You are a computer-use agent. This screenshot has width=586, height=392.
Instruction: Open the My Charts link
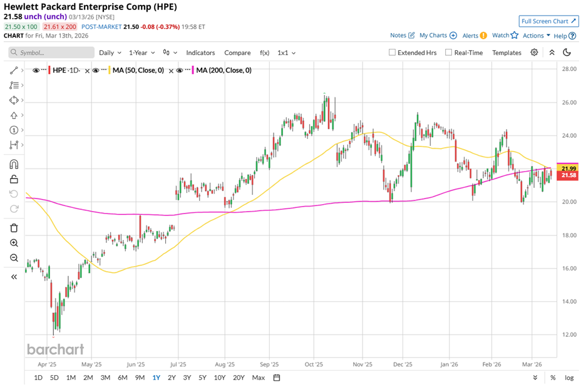click(x=438, y=36)
